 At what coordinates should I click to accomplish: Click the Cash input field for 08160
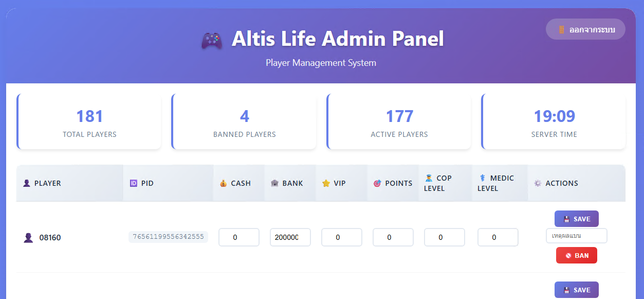[239, 237]
